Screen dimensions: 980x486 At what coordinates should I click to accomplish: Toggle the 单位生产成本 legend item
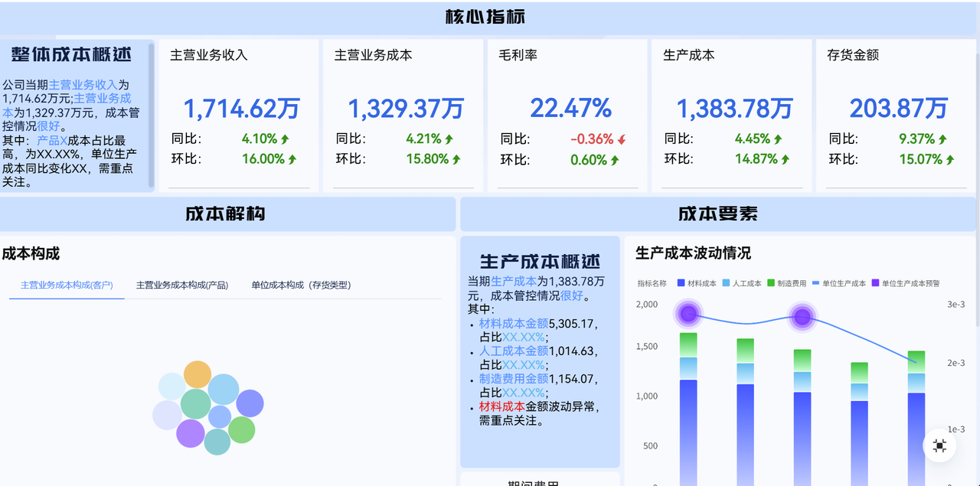pyautogui.click(x=838, y=283)
